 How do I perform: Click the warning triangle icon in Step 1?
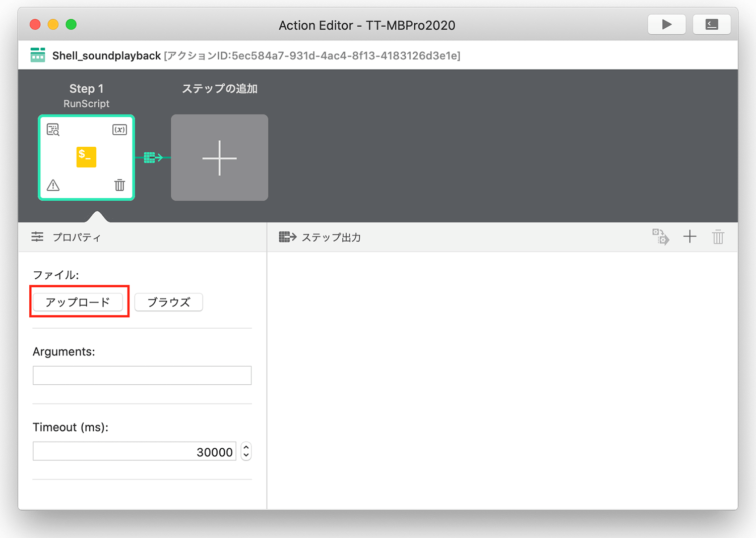tap(53, 185)
